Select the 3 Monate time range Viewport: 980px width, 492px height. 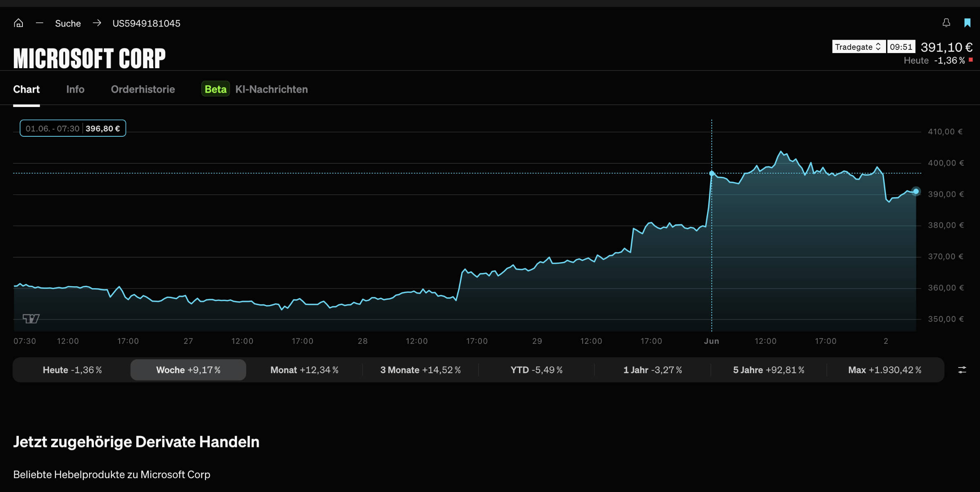point(421,370)
